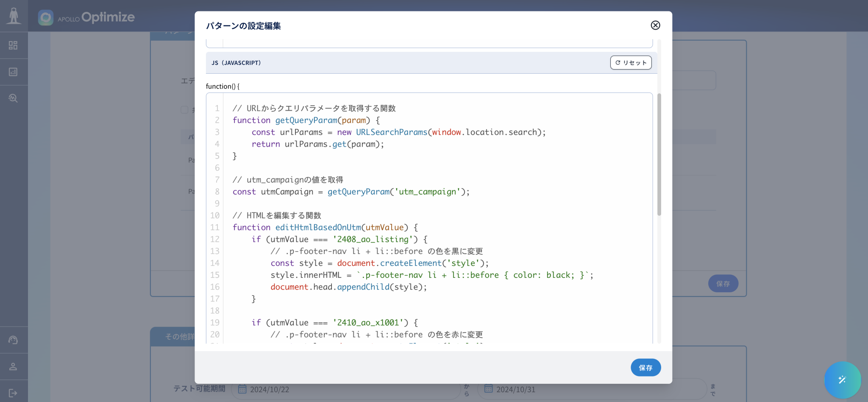Select the JS (JAVASCRIPT) section header
The width and height of the screenshot is (868, 402).
click(236, 62)
